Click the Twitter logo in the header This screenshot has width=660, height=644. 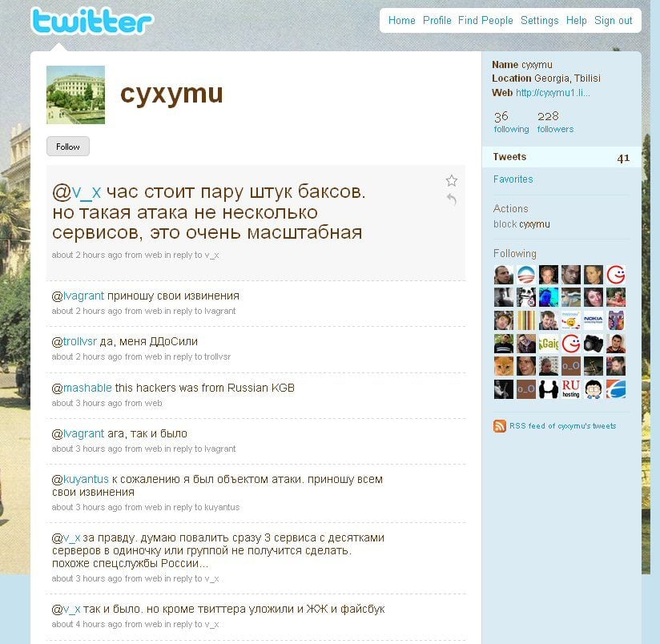91,20
